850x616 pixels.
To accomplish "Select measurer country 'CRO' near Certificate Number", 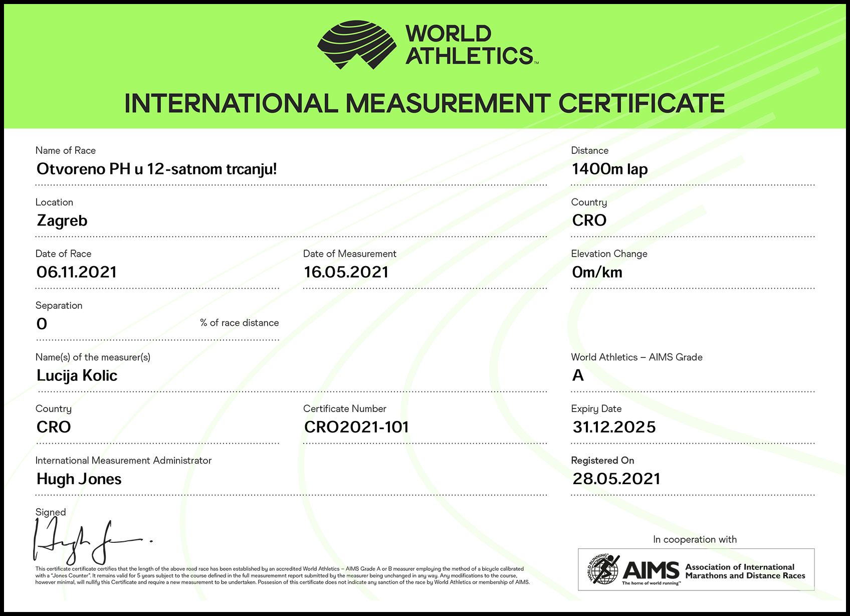I will [54, 427].
